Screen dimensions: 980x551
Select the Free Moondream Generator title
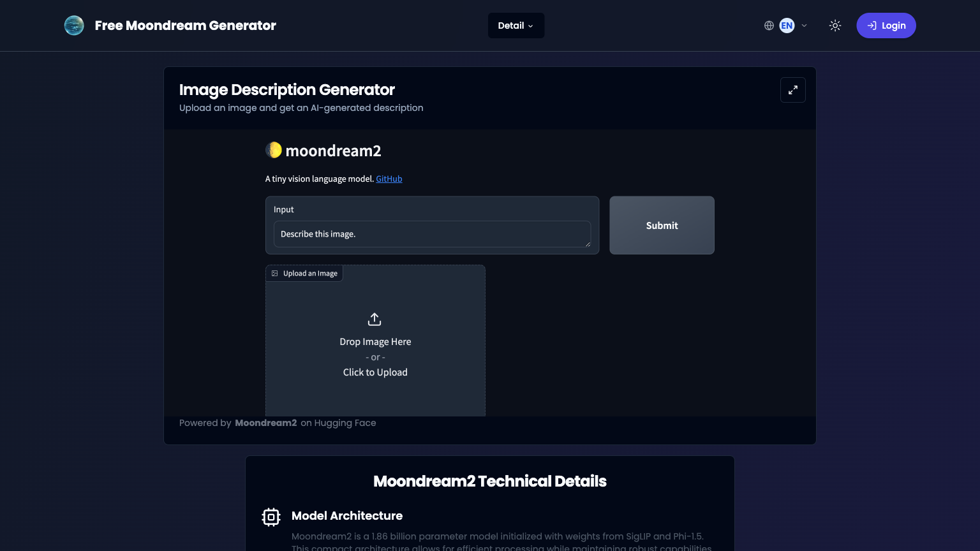click(x=185, y=26)
